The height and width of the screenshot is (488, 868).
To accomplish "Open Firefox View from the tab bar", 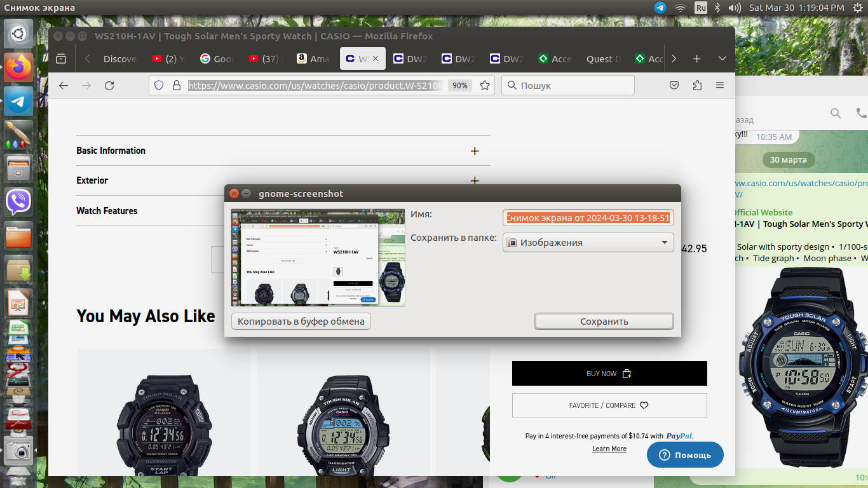I will point(61,58).
